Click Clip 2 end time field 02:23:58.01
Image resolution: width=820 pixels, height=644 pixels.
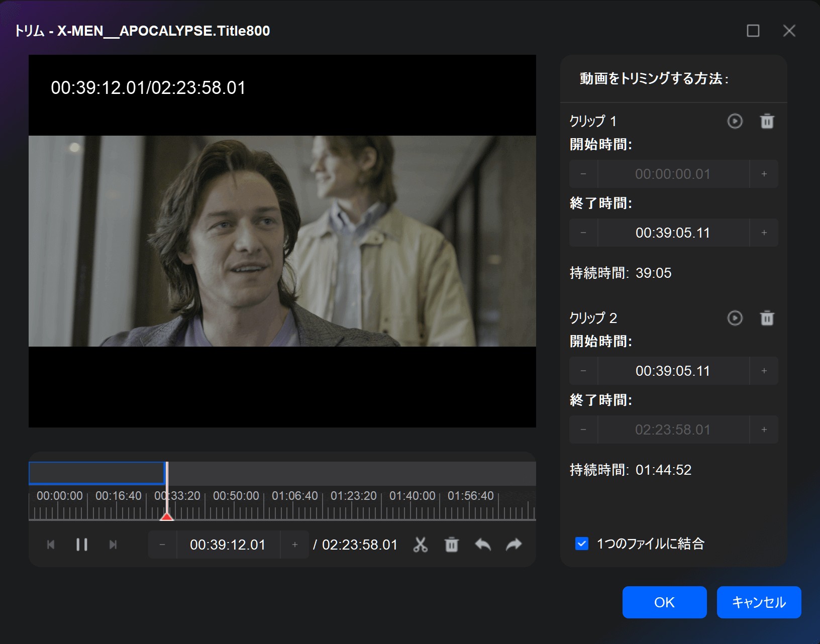click(673, 430)
